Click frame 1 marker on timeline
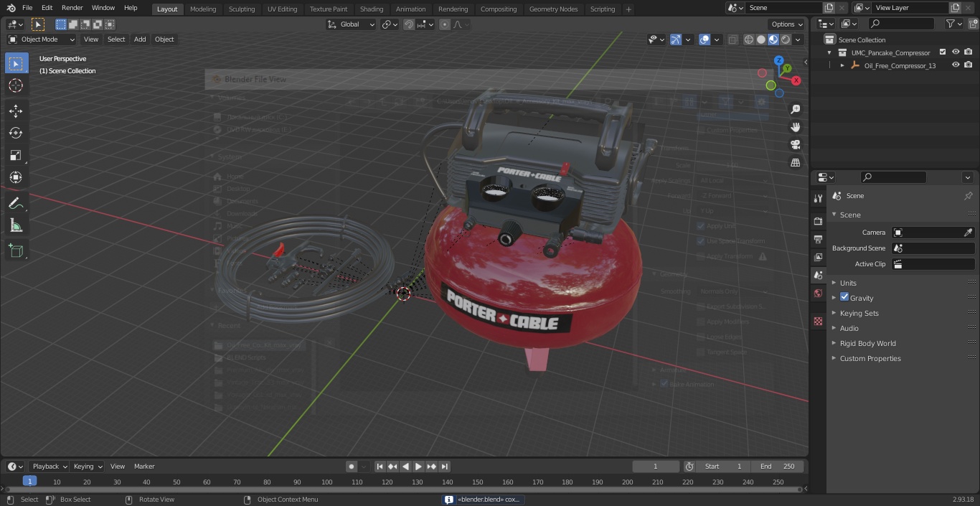Image resolution: width=980 pixels, height=506 pixels. tap(29, 482)
